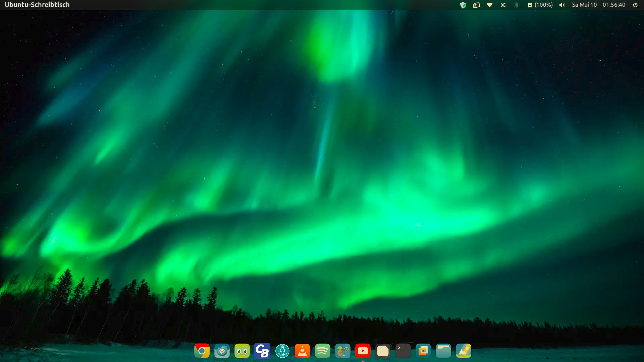Launch VLC media player

(x=302, y=351)
